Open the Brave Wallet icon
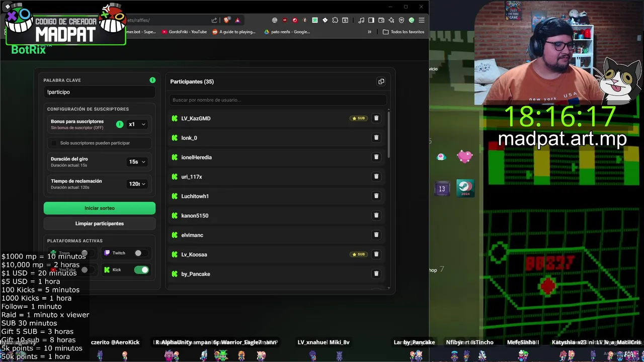This screenshot has width=644, height=362. click(x=381, y=20)
